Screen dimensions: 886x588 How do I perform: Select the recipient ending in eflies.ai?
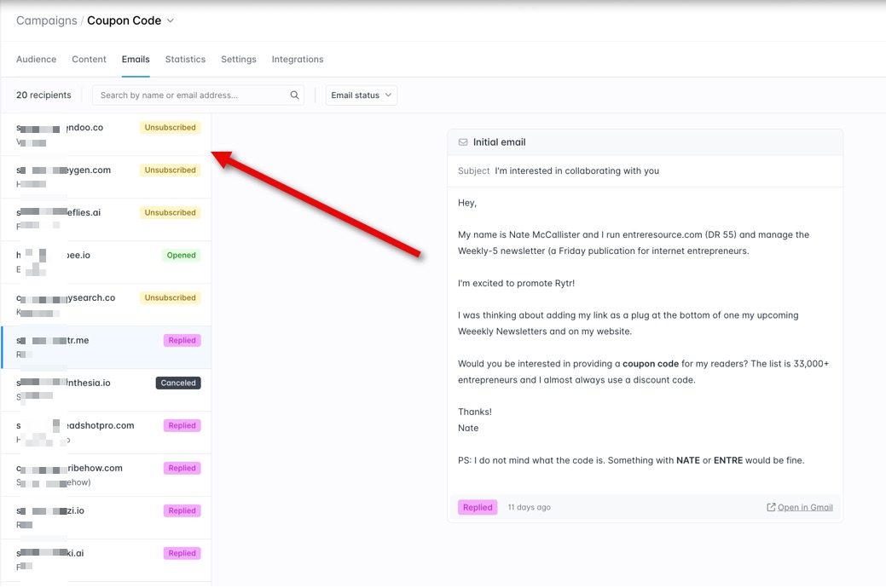click(x=106, y=220)
